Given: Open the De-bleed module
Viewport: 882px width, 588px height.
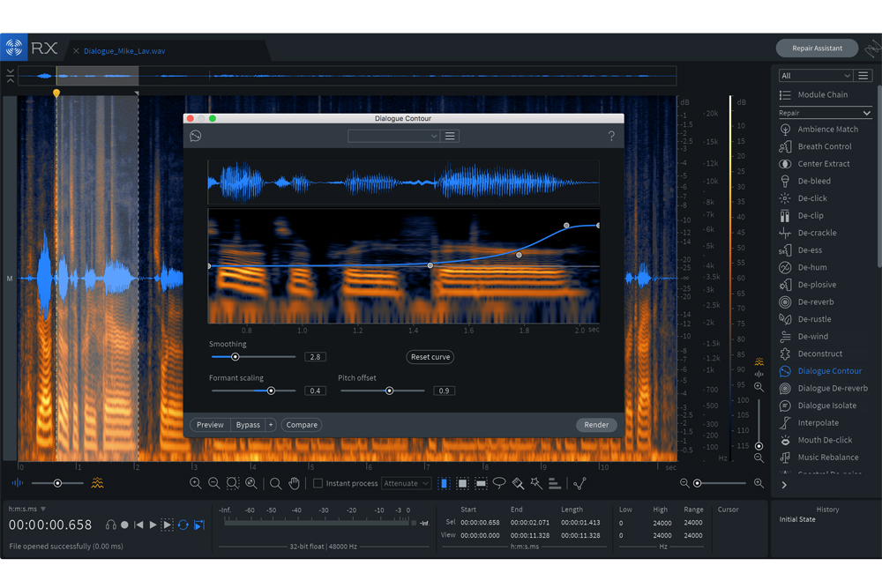Looking at the screenshot, I should click(805, 181).
